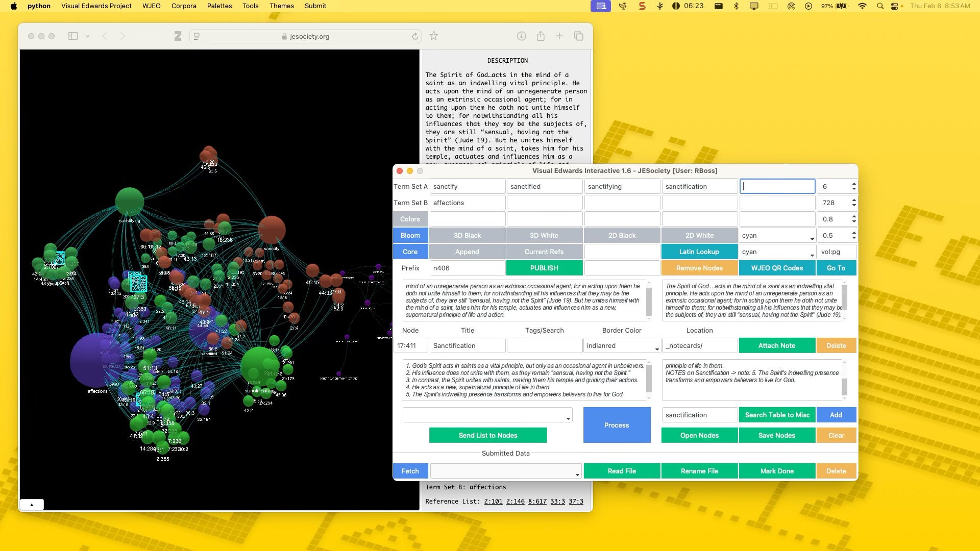This screenshot has width=980, height=551.
Task: Adjust the 728 stepper arrows
Action: click(854, 203)
